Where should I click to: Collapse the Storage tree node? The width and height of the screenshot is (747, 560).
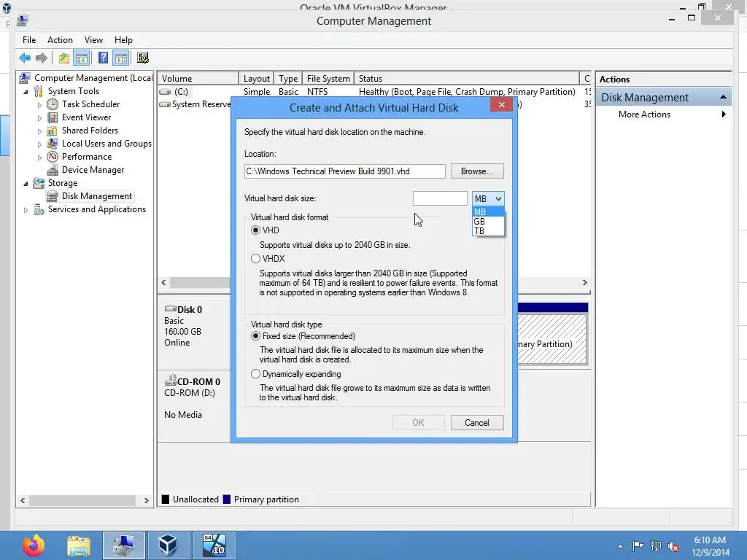[x=26, y=183]
